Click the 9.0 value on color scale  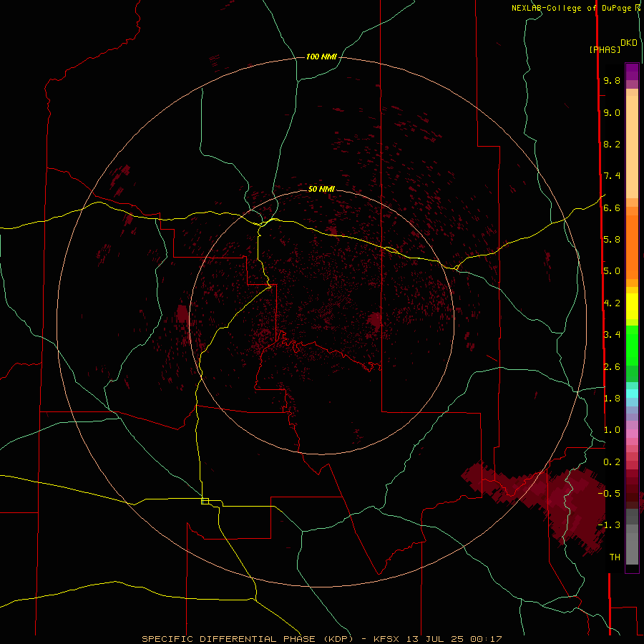click(612, 112)
